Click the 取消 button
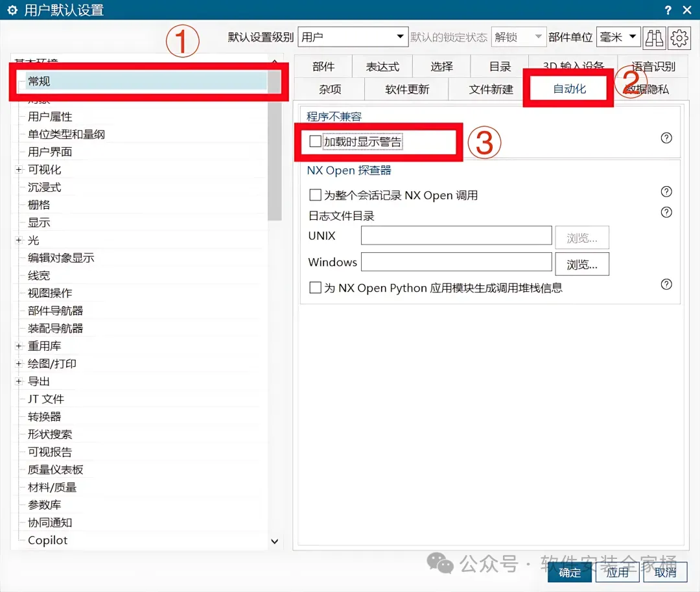Screen dimensions: 700x592 (665, 573)
